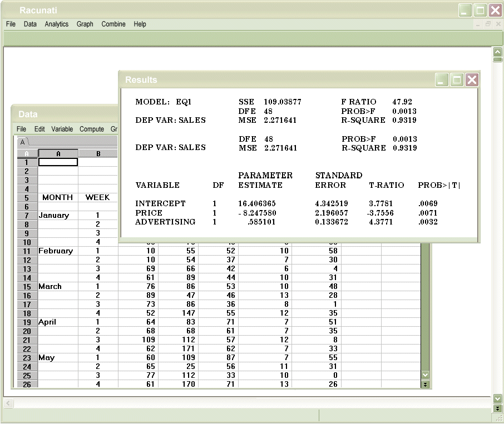
Task: Click main window scroll down arrow
Action: pyautogui.click(x=497, y=398)
